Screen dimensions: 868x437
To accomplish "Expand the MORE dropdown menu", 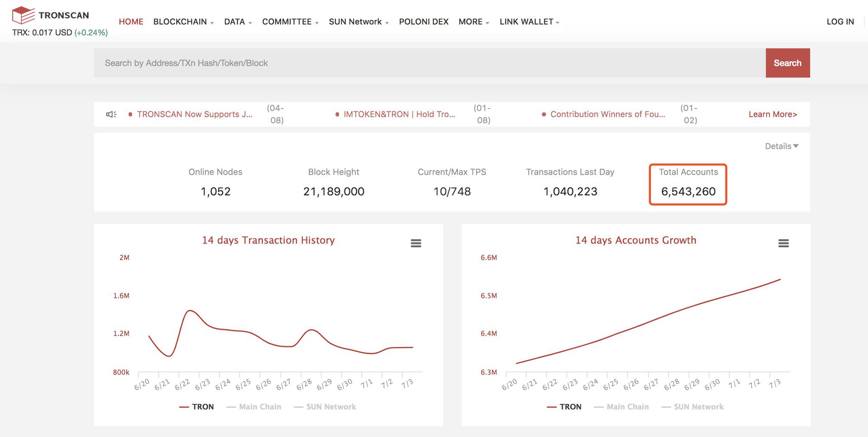I will (474, 22).
